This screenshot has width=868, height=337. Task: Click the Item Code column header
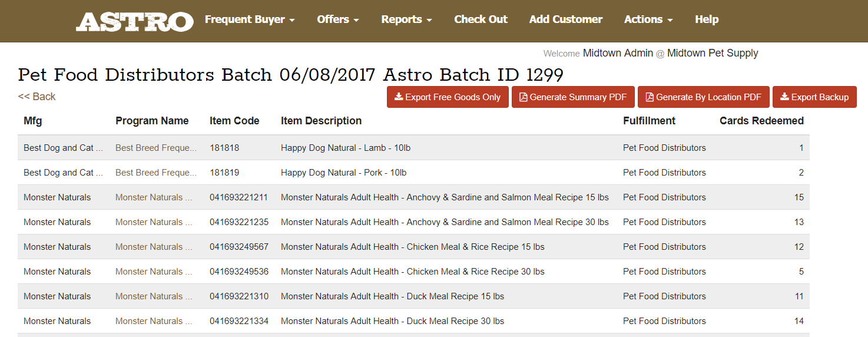tap(234, 121)
